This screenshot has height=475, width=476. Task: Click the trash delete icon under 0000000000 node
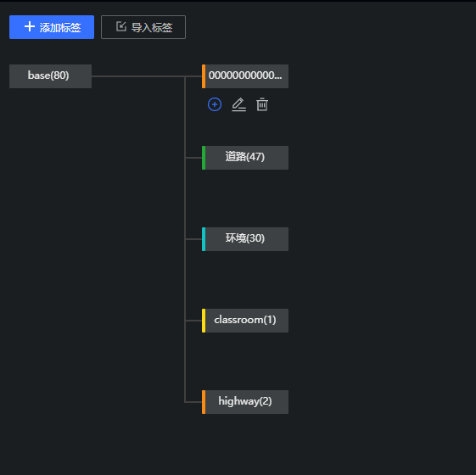coord(262,104)
